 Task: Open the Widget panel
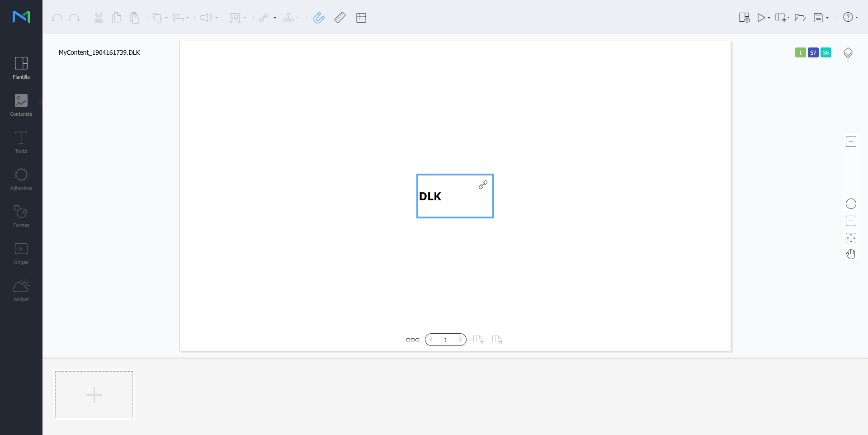coord(21,290)
